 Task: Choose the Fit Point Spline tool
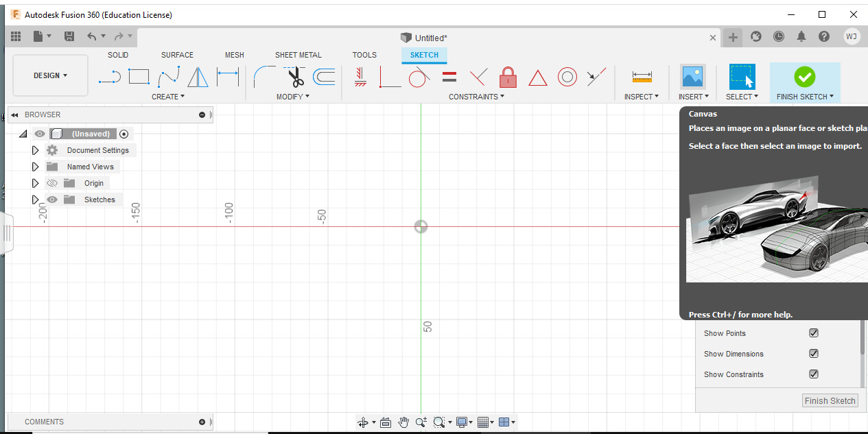coord(169,77)
